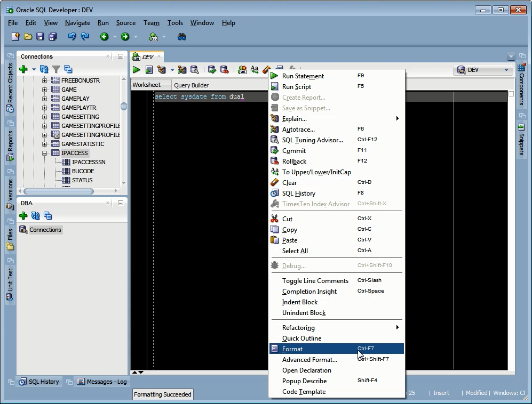Choose Advanced Format from context menu
This screenshot has height=404, width=532.
click(337, 360)
